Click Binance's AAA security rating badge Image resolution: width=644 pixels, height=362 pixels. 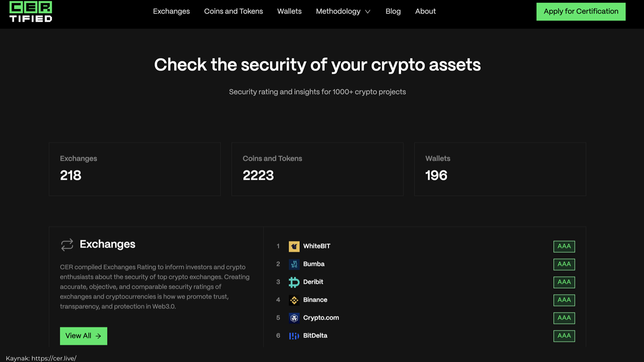coord(564,300)
